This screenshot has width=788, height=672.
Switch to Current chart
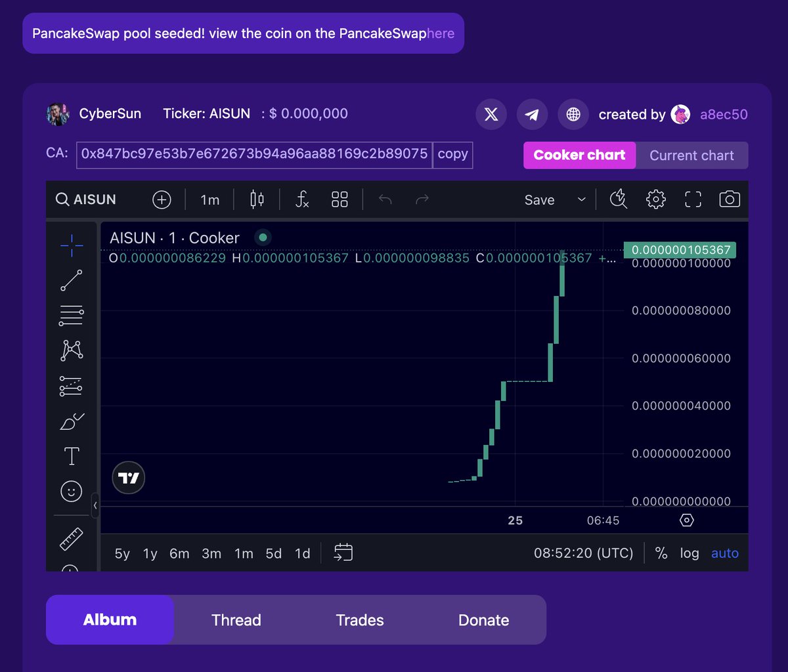click(692, 156)
